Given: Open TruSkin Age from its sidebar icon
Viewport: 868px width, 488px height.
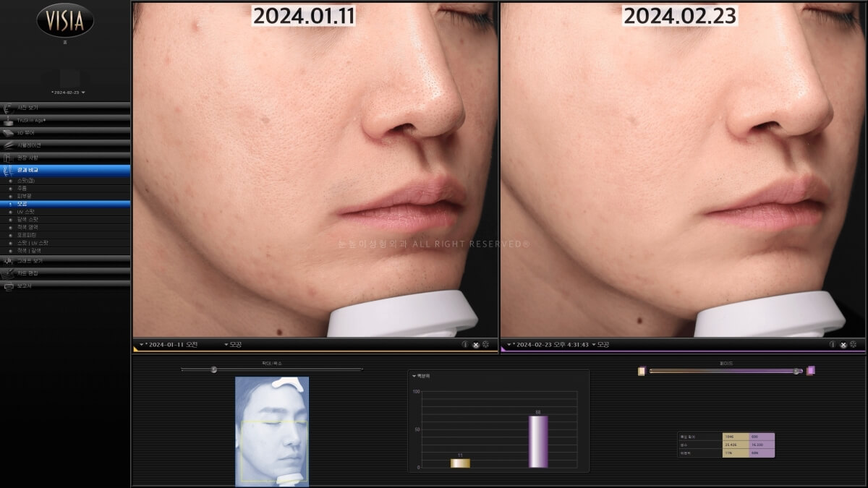Looking at the screenshot, I should click(x=8, y=120).
